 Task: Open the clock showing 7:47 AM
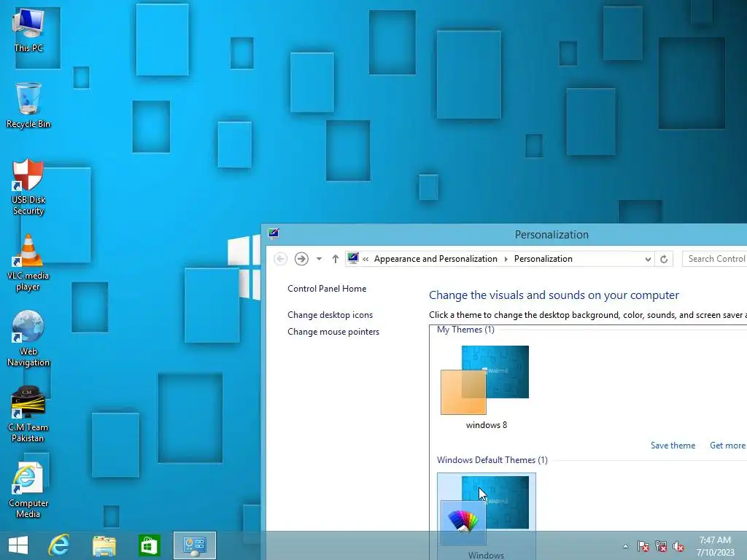715,546
